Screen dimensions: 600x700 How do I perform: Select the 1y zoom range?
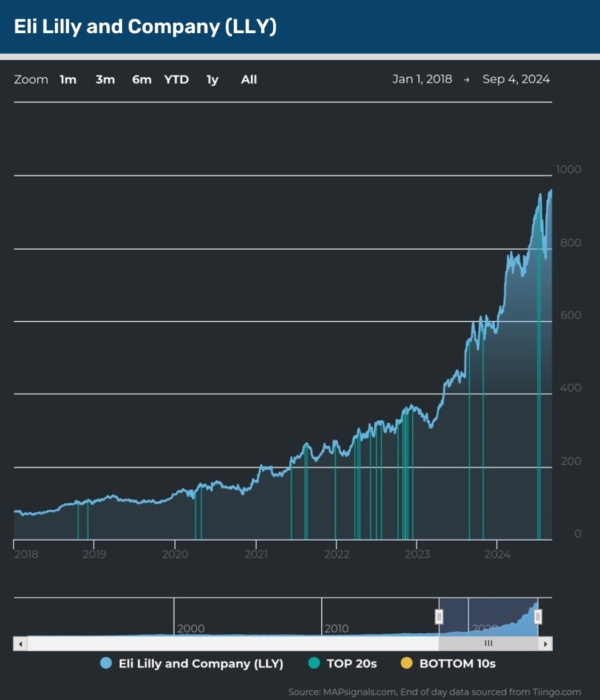(x=213, y=79)
